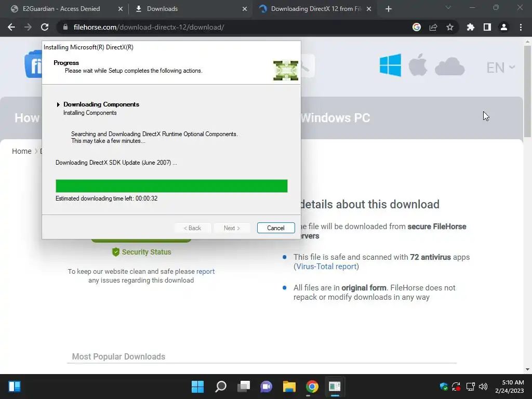Open the Chrome profile icon
Viewport: 532px width, 399px height.
[x=504, y=27]
